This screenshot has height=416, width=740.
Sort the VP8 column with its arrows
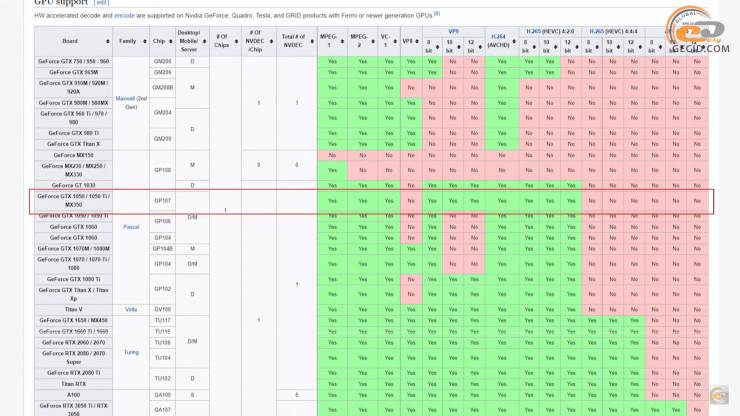(x=417, y=42)
